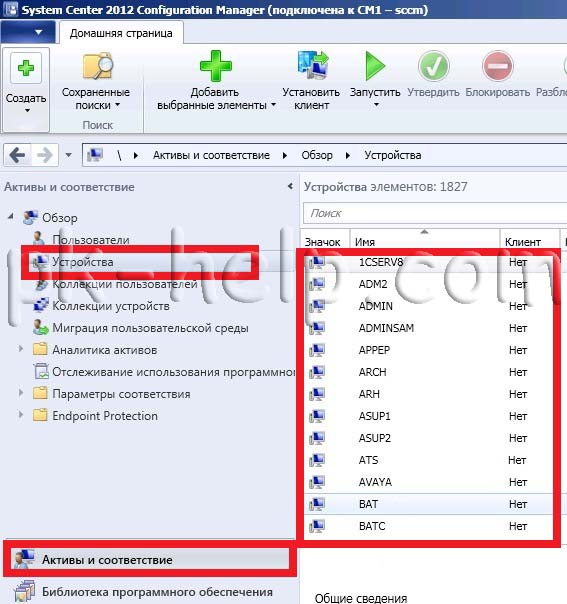Screen dimensions: 567x604
Task: Click the Добавить выбранные элементы plus icon
Action: pyautogui.click(x=216, y=66)
